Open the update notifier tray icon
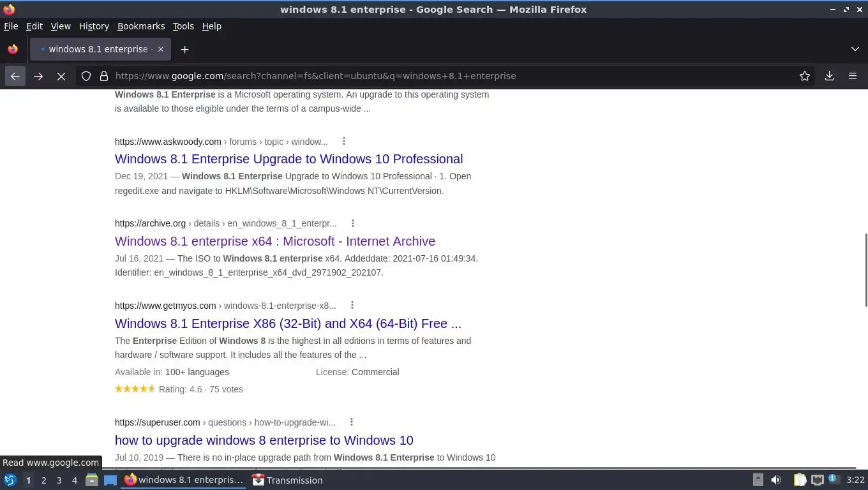Image resolution: width=868 pixels, height=490 pixels. pos(833,480)
